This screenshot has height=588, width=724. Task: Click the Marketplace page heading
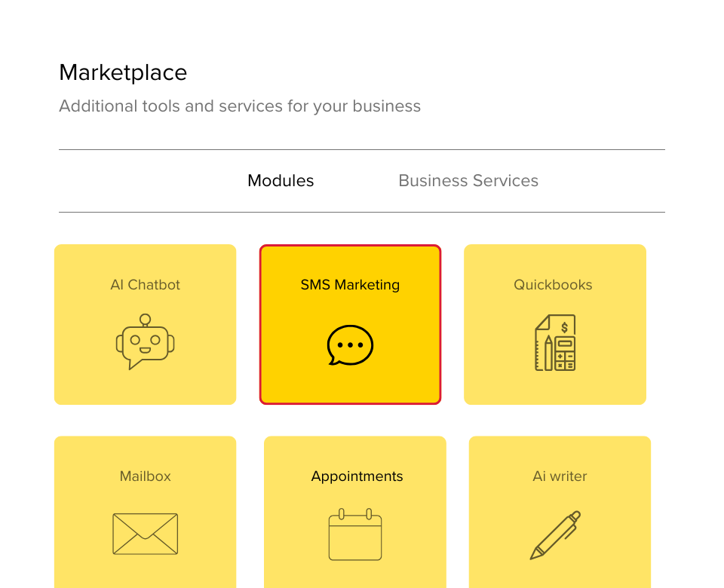123,72
